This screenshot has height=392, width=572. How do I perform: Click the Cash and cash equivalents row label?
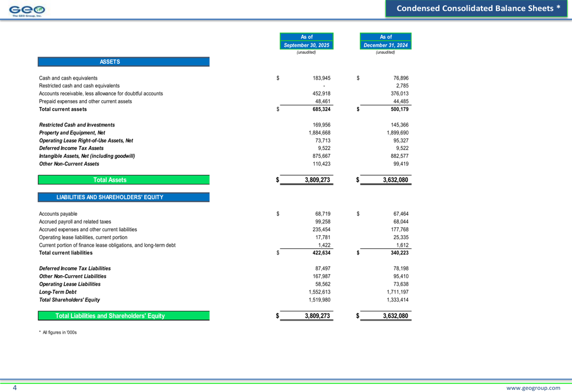point(68,78)
